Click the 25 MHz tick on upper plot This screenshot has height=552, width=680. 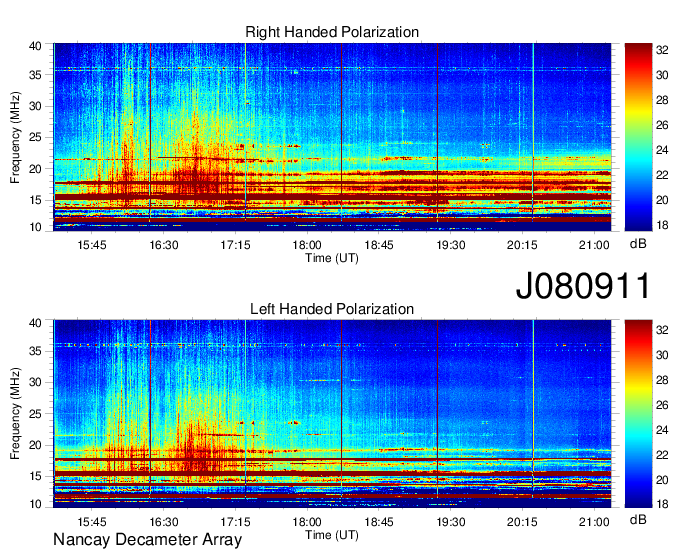pos(36,137)
